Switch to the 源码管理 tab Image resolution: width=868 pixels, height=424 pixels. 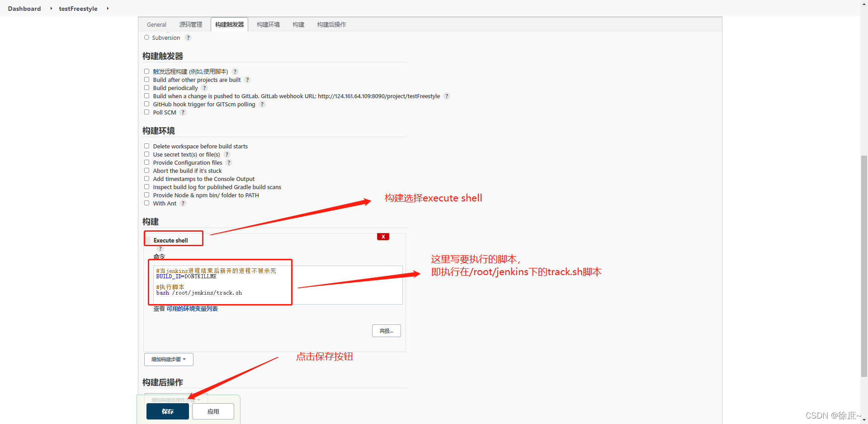190,24
